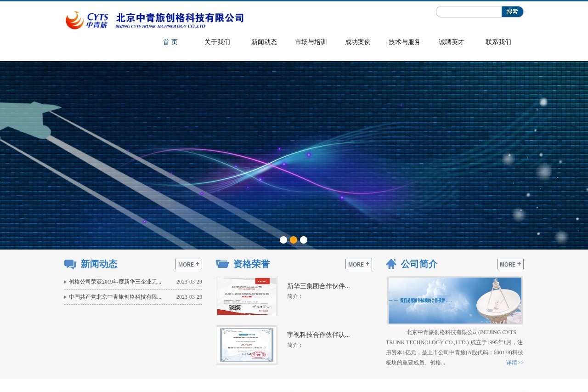Click the 搜索 search button
This screenshot has width=588, height=392.
coord(512,11)
